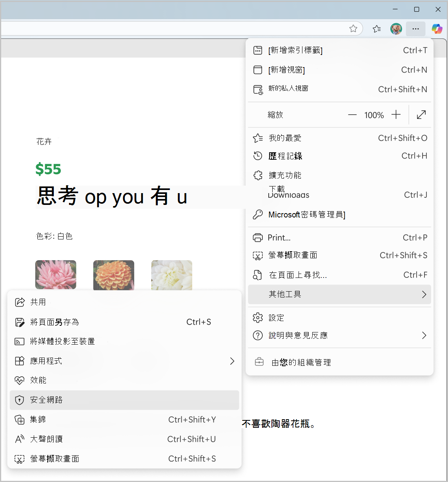Click the 我的最愛 star icon
Image resolution: width=448 pixels, height=482 pixels.
click(x=258, y=138)
